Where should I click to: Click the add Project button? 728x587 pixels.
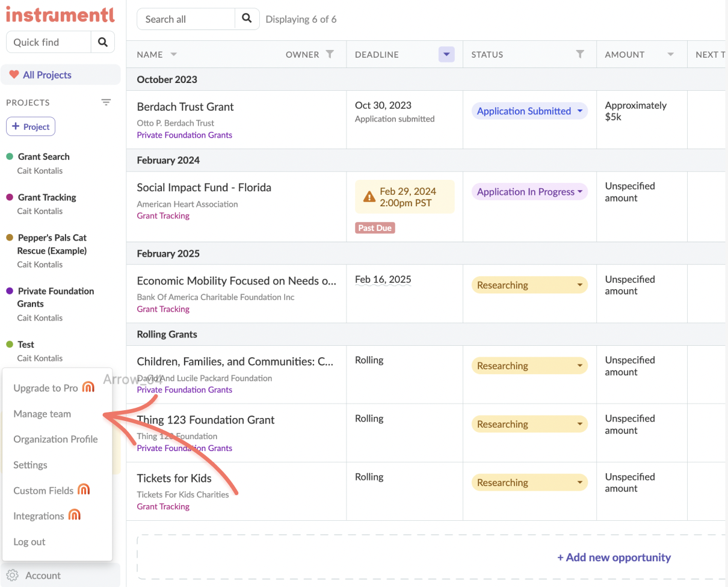pos(31,127)
